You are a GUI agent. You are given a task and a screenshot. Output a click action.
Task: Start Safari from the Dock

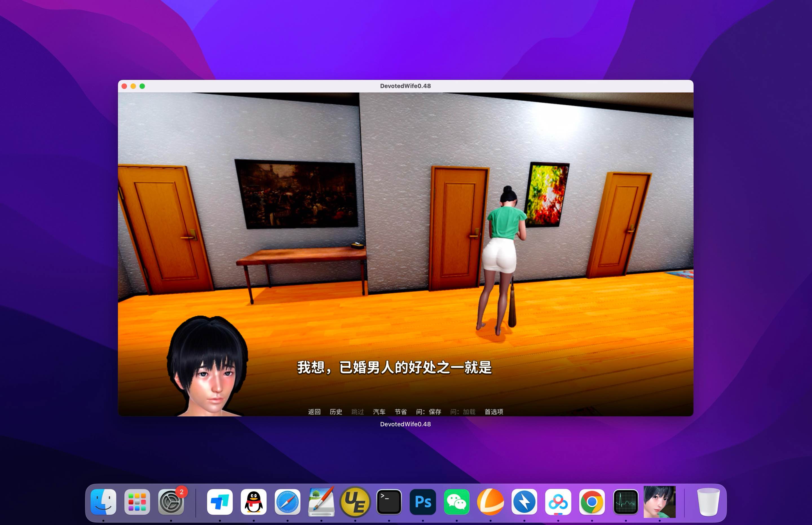pos(287,502)
